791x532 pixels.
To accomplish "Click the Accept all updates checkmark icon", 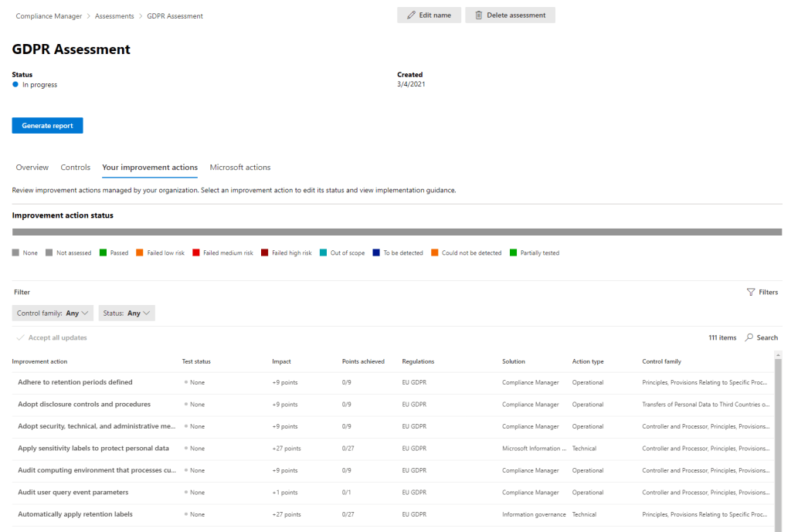I will coord(19,338).
